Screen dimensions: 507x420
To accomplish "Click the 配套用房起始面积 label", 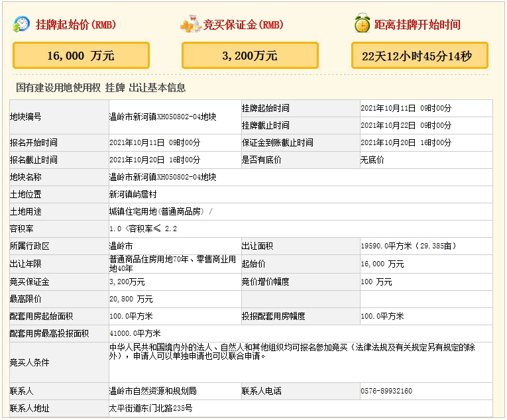I will [41, 316].
